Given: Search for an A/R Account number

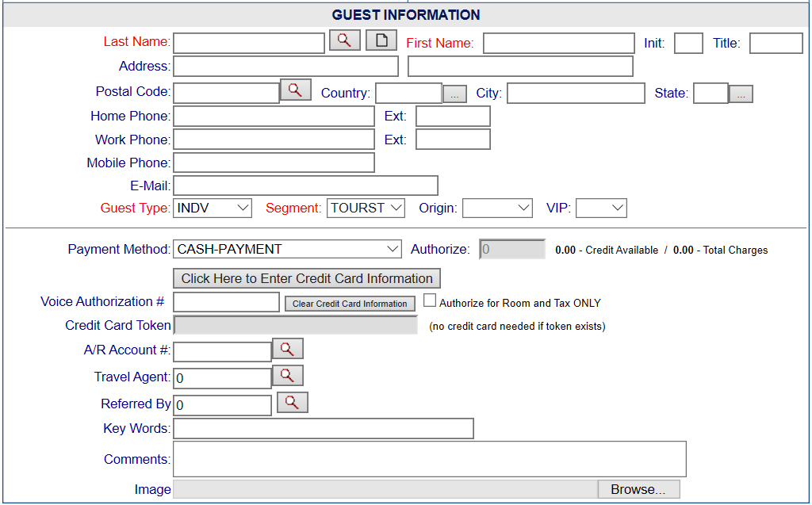Looking at the screenshot, I should coord(288,348).
